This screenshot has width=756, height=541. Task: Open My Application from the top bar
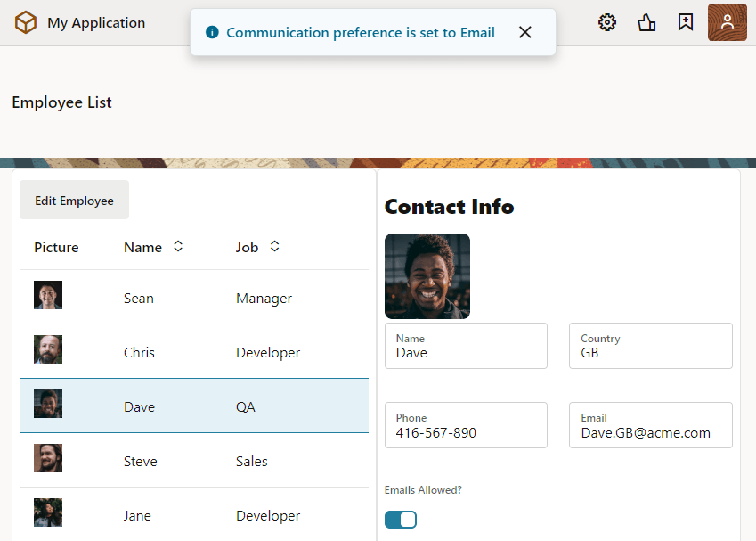pyautogui.click(x=95, y=22)
